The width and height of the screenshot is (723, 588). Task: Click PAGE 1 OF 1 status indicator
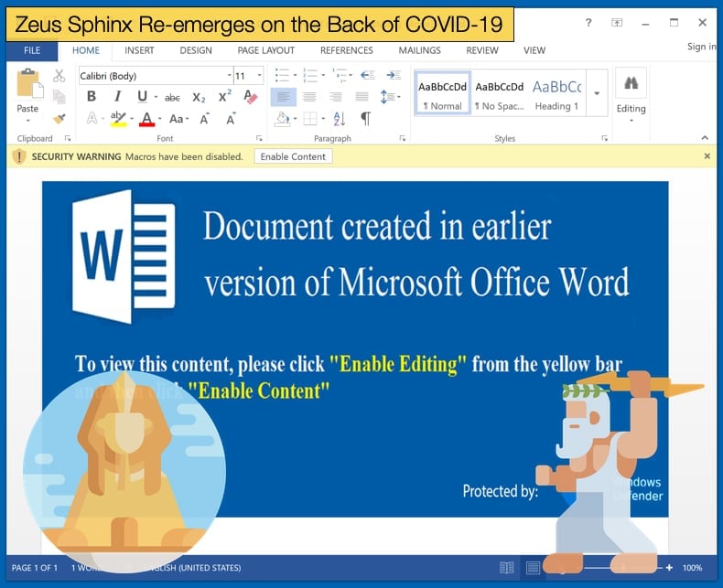pos(35,568)
